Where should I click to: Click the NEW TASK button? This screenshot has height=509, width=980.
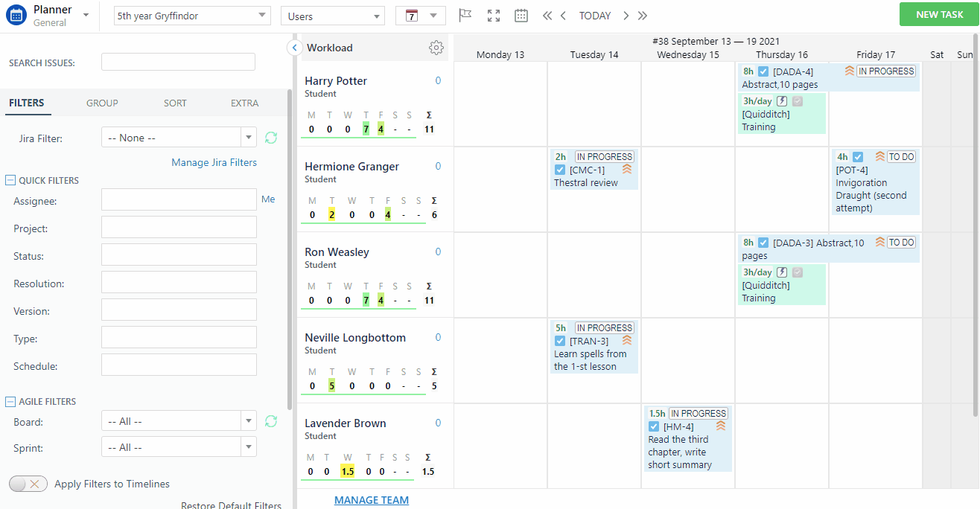click(x=939, y=15)
